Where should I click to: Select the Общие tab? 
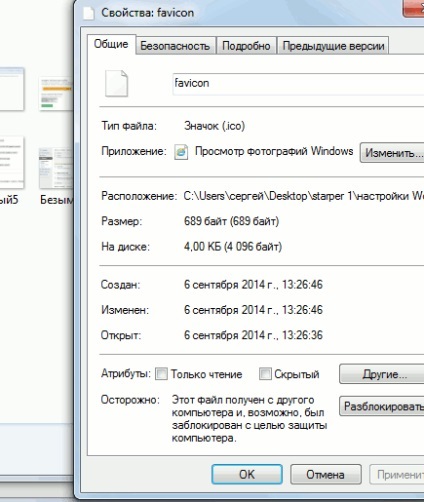coord(111,44)
